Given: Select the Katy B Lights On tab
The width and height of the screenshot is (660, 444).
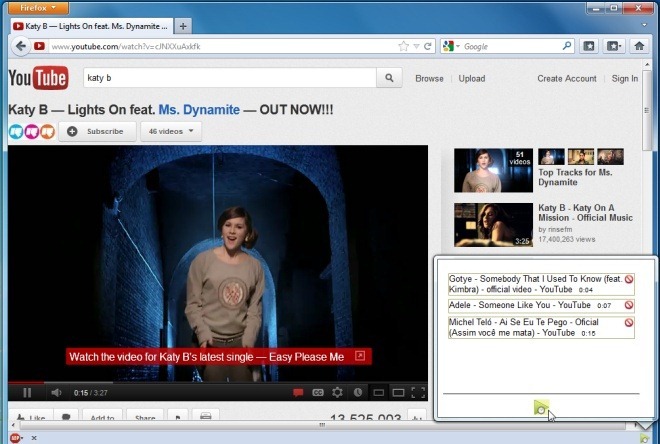Looking at the screenshot, I should point(91,26).
